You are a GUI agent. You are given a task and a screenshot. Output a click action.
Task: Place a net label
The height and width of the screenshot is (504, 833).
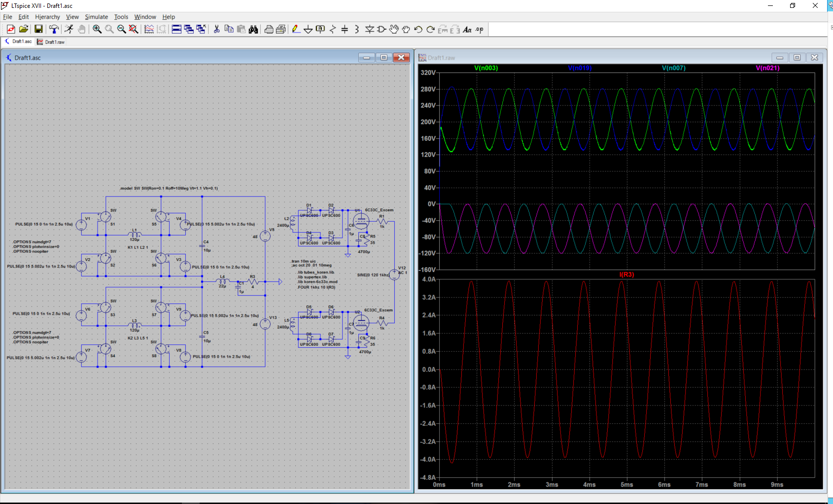pos(320,30)
